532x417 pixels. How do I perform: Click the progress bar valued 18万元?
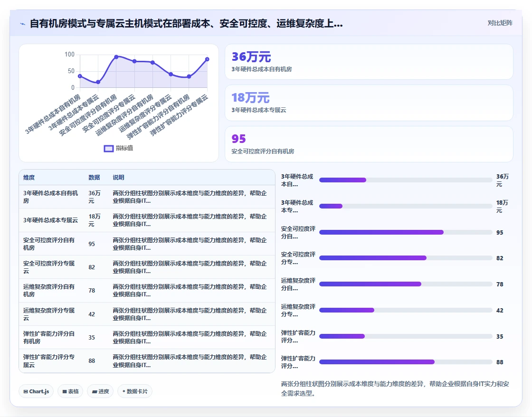(406, 206)
